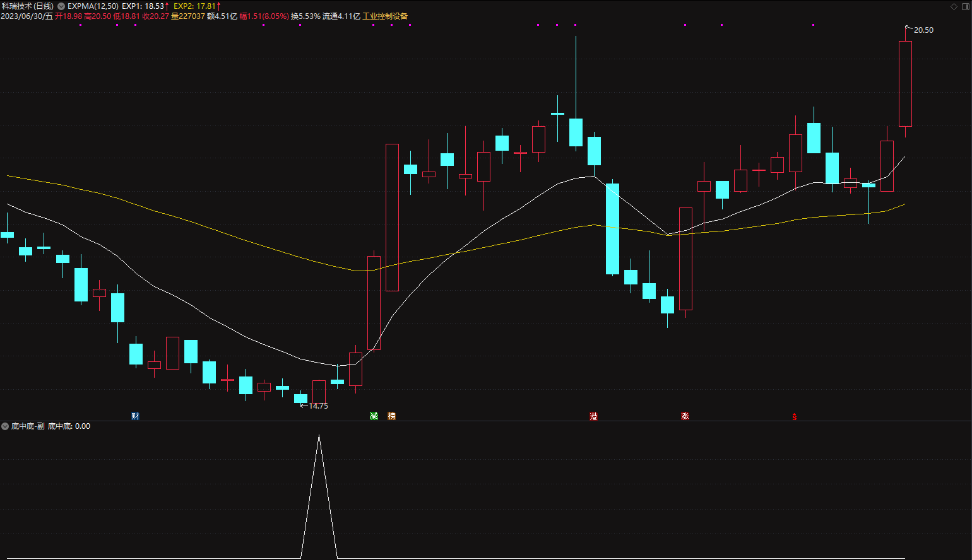Viewport: 972px width, 560px height.
Task: Click the last red candle at 20.50
Action: pos(905,84)
